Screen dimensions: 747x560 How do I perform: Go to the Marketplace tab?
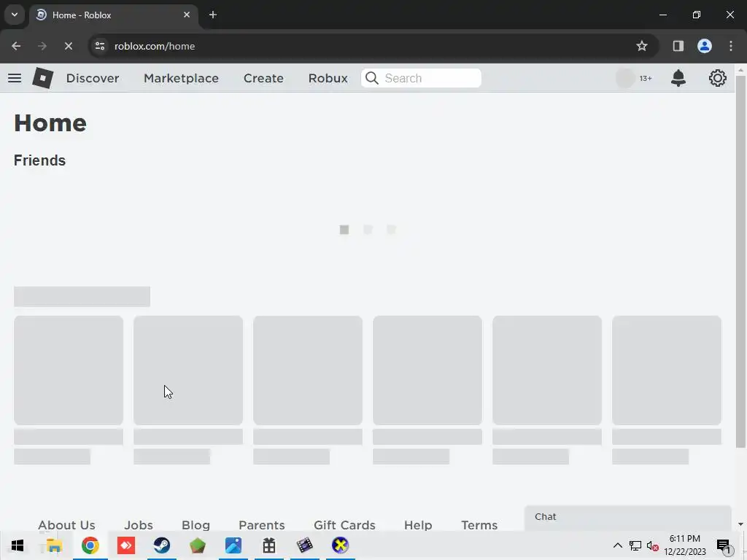click(x=181, y=78)
